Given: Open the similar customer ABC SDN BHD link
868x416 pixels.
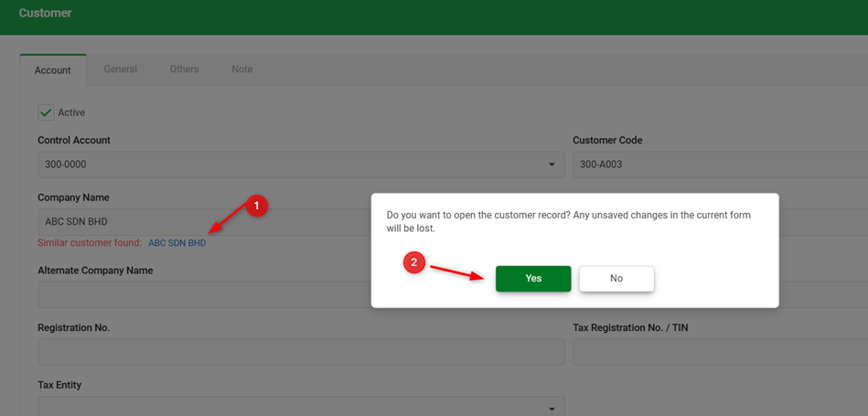Looking at the screenshot, I should [x=177, y=243].
